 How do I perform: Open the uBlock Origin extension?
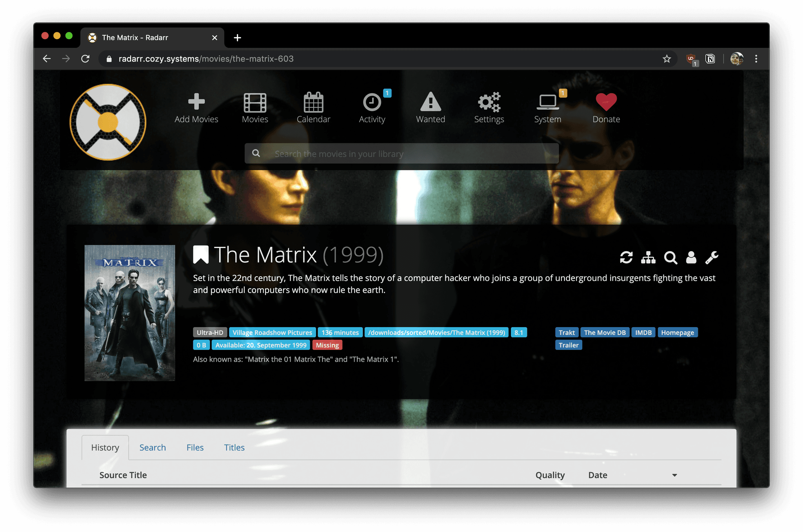[692, 59]
